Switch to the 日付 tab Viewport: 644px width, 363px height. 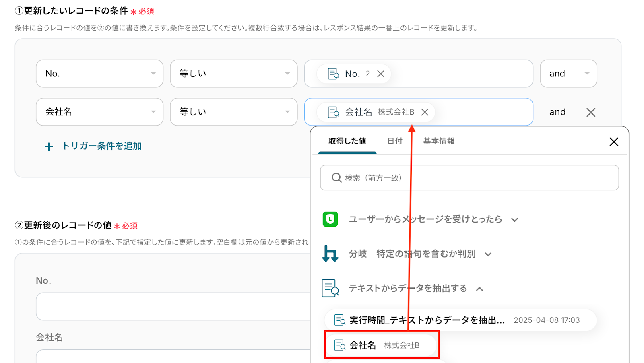click(394, 141)
